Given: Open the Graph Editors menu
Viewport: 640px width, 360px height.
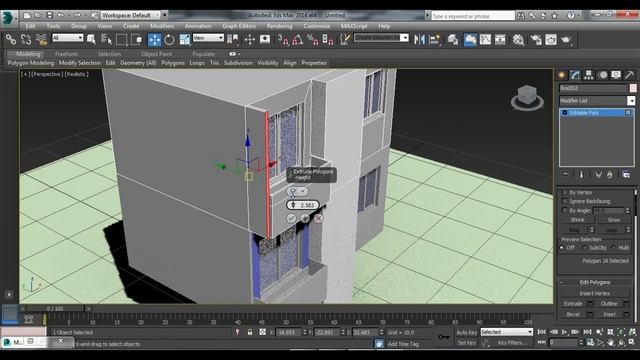Looking at the screenshot, I should [239, 26].
